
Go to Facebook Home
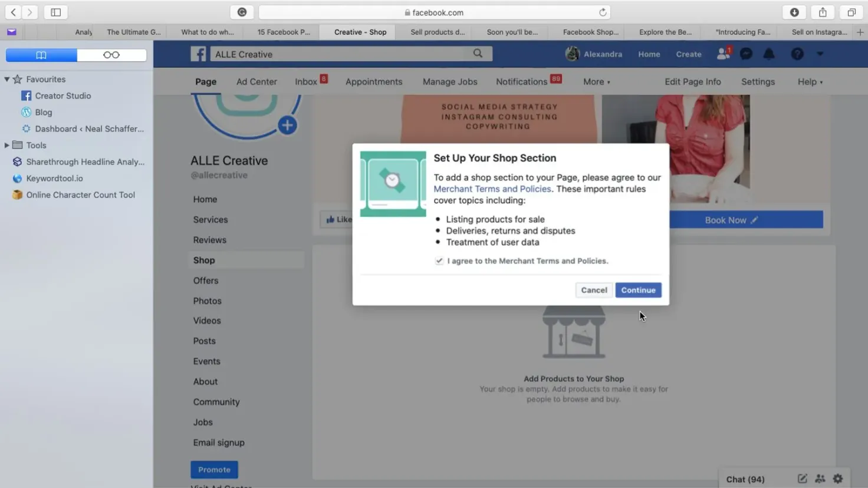click(649, 54)
